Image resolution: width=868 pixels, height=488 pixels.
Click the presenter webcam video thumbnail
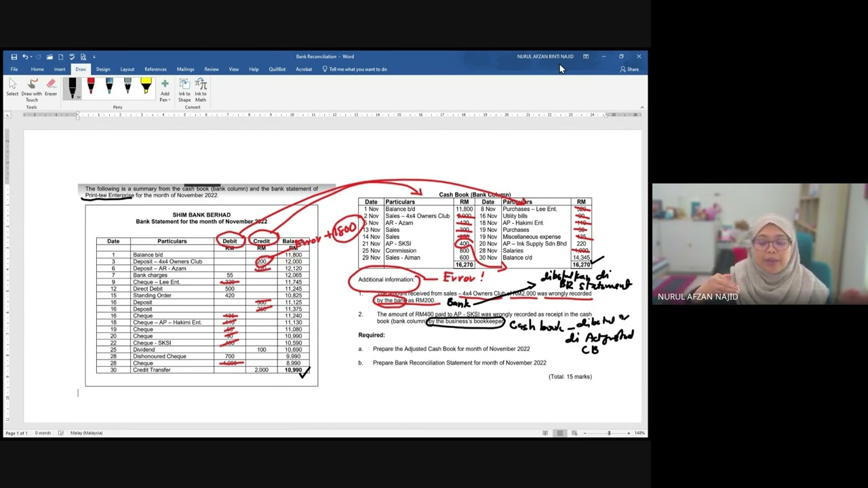759,244
